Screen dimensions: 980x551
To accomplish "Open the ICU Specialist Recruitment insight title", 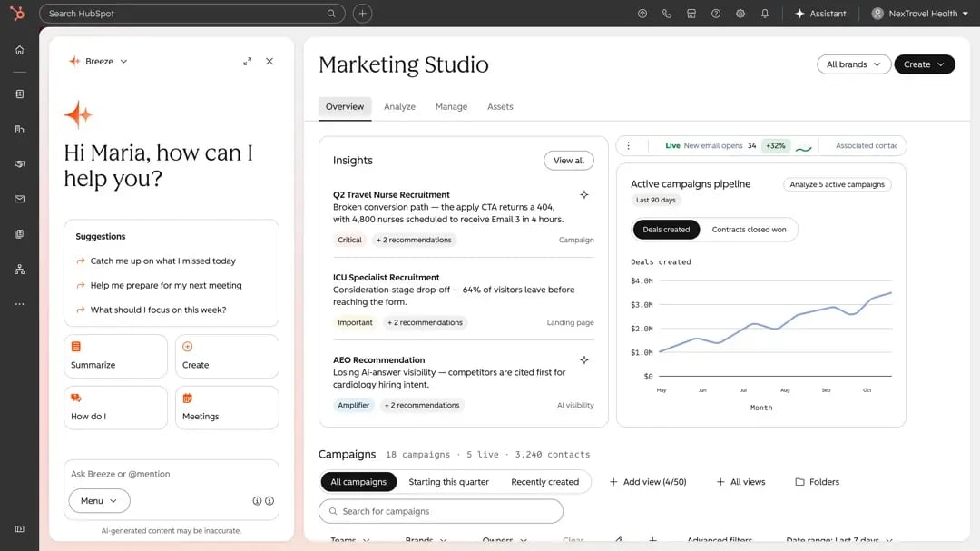I will click(387, 277).
